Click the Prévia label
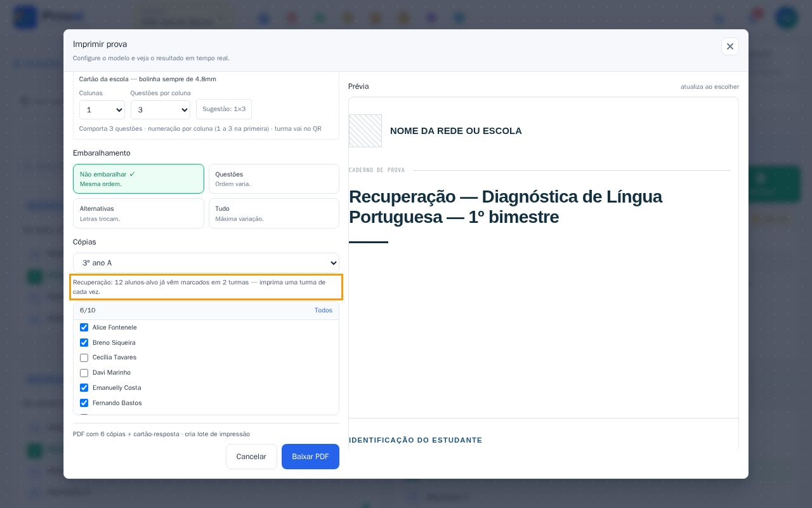This screenshot has width=812, height=508. click(358, 86)
